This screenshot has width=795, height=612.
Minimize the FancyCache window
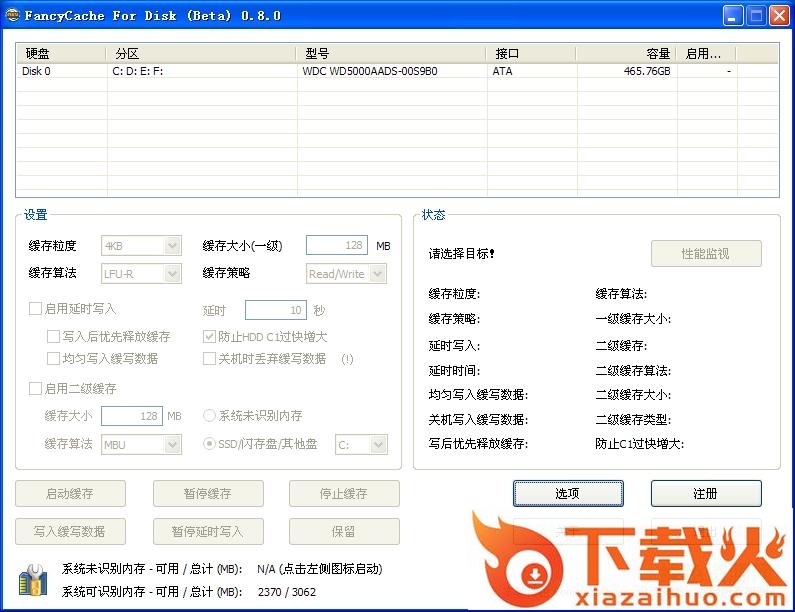tap(733, 16)
